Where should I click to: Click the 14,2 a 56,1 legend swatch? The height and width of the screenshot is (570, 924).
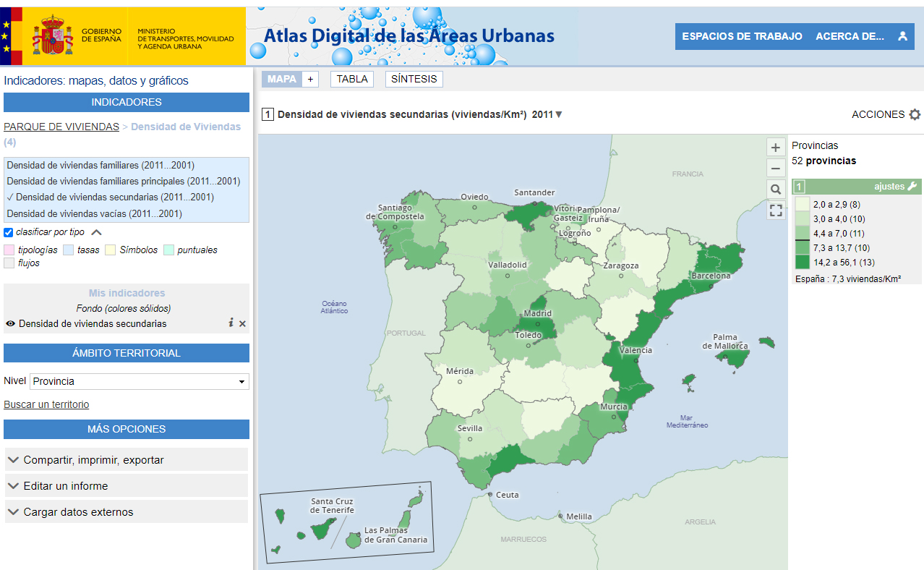point(802,262)
